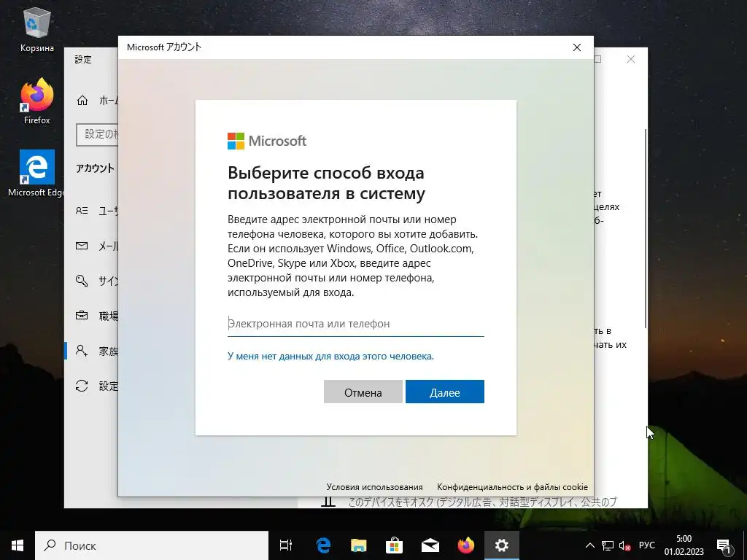Image resolution: width=747 pixels, height=560 pixels.
Task: Click the アカウント heading in Settings
Action: [96, 168]
